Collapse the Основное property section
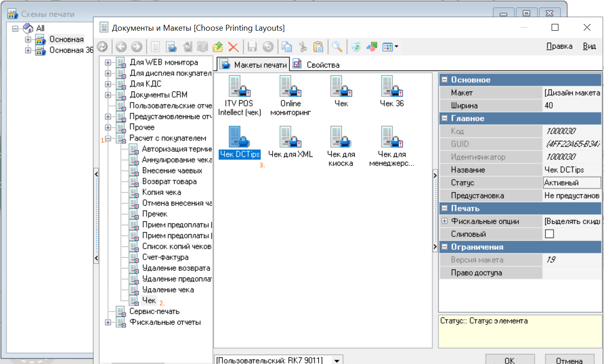 pos(445,80)
